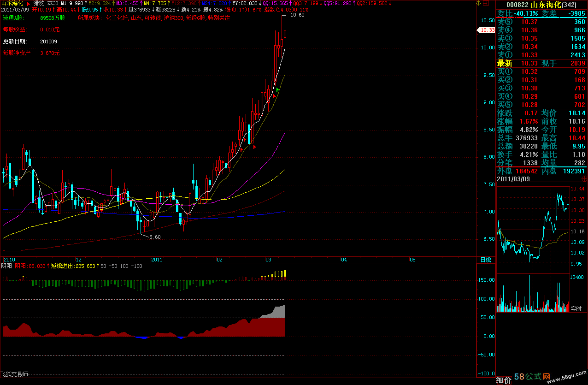
Task: Click the M1:9.998 moving average value
Action: point(72,3)
